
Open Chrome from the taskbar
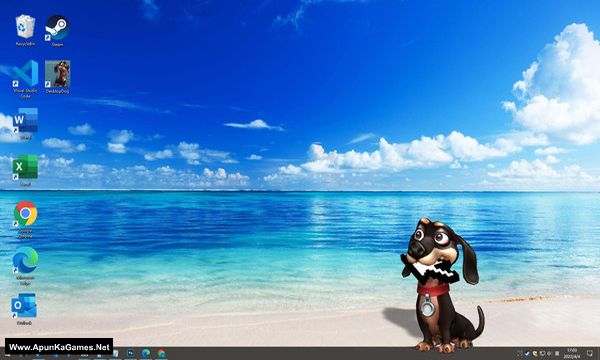coord(161,353)
